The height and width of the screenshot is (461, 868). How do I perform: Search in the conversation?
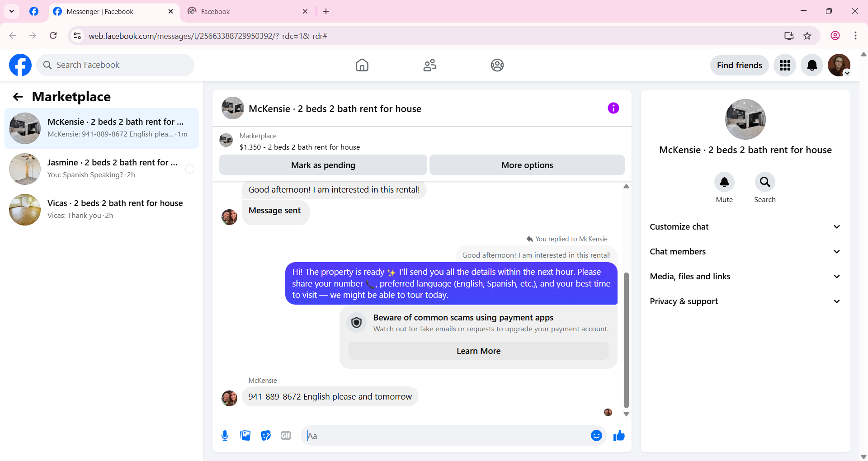coord(765,182)
